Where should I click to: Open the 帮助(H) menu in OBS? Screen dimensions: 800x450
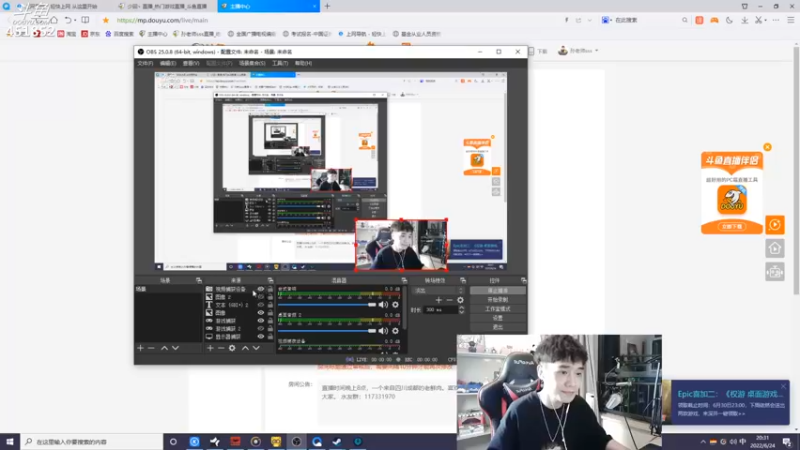pyautogui.click(x=303, y=63)
